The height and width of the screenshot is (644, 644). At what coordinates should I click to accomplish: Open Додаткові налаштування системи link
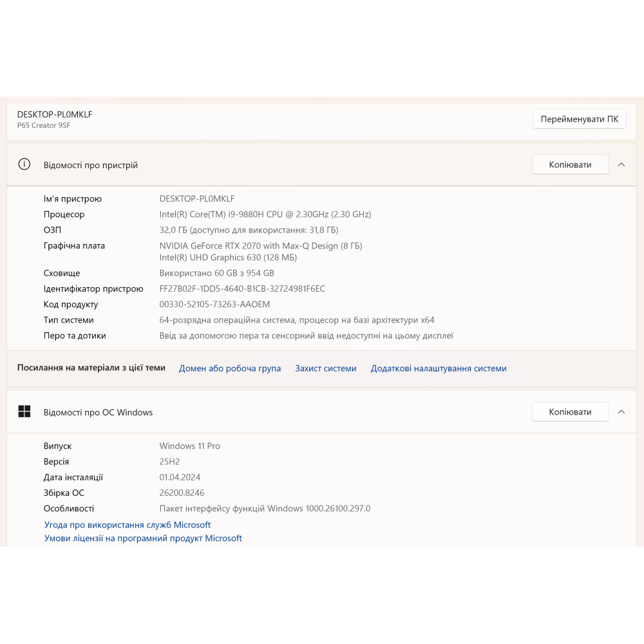tap(438, 368)
